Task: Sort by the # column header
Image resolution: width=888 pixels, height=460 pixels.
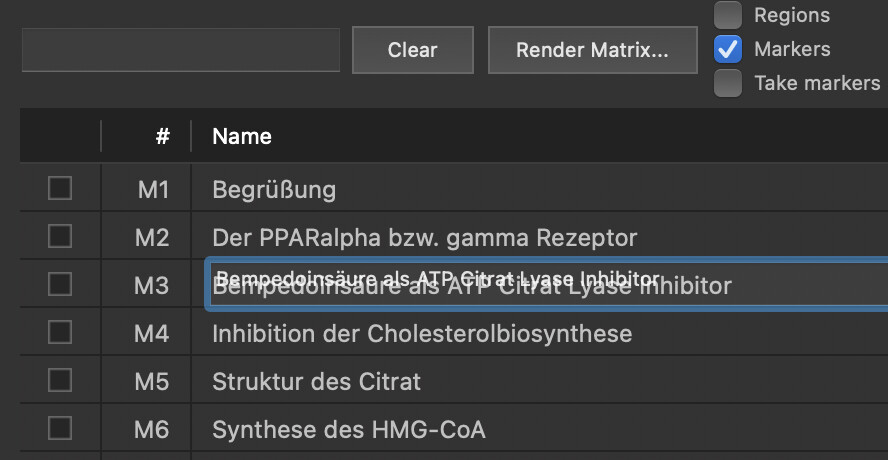Action: [162, 136]
